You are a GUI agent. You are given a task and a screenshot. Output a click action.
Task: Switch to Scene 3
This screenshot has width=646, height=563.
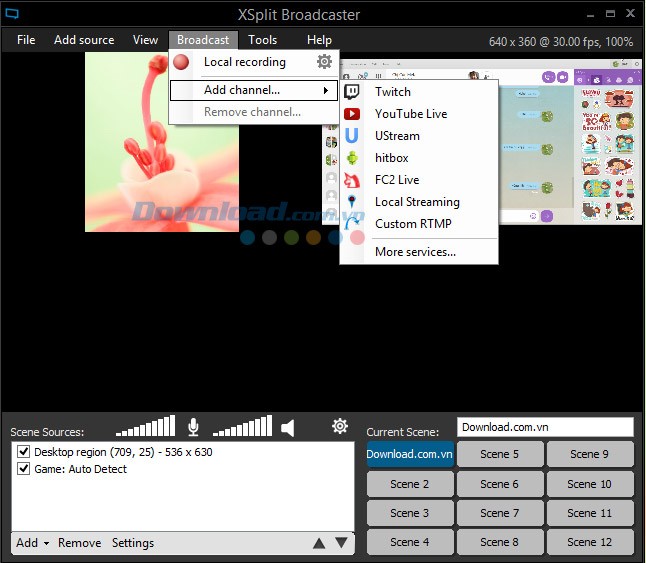[x=410, y=513]
